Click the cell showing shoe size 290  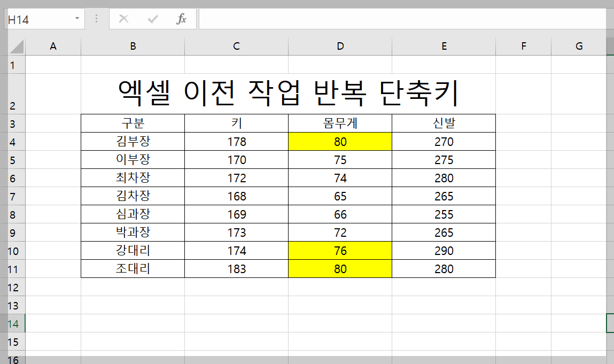(444, 251)
